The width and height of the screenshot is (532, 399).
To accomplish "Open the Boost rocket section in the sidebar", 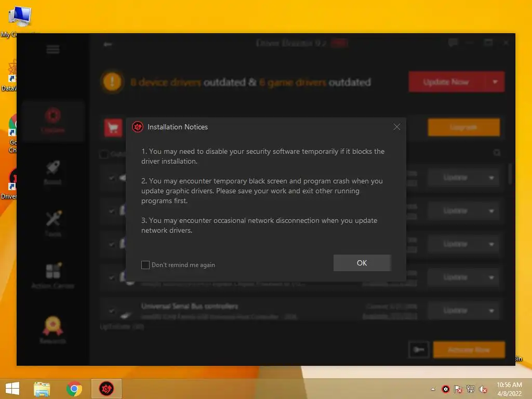I will [52, 172].
